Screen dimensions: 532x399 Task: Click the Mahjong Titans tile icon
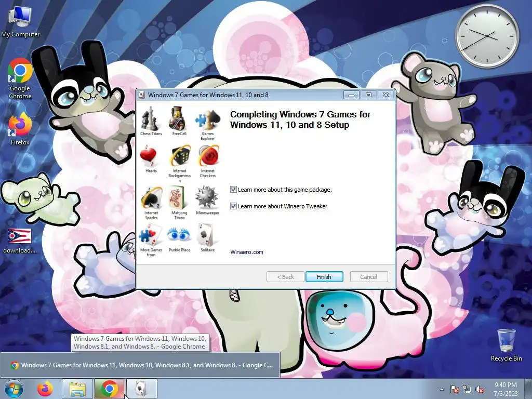coord(179,198)
